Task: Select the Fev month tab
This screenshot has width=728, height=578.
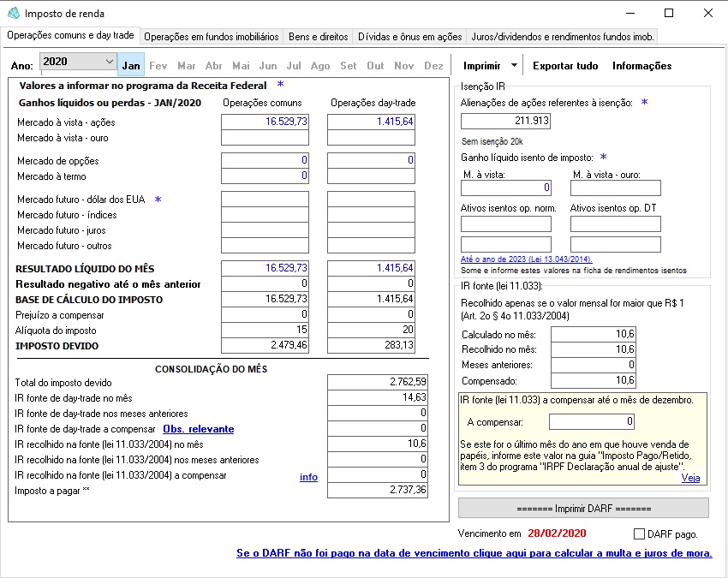Action: point(159,66)
